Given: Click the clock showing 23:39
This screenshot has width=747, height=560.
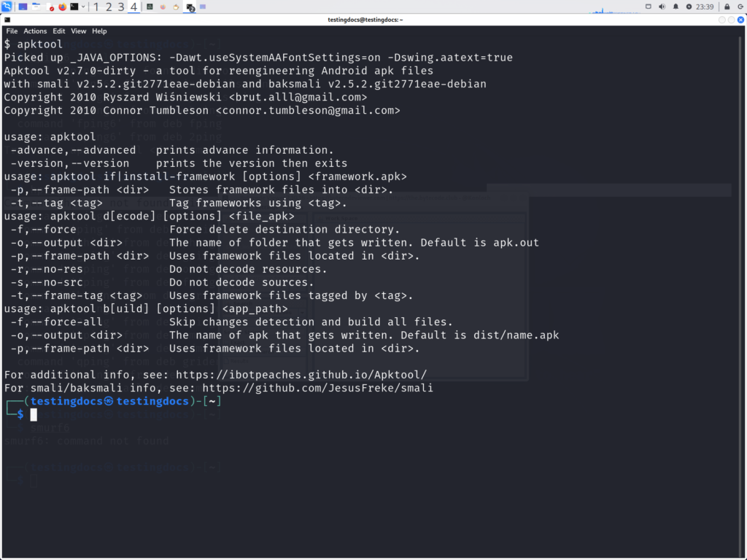Looking at the screenshot, I should (705, 7).
